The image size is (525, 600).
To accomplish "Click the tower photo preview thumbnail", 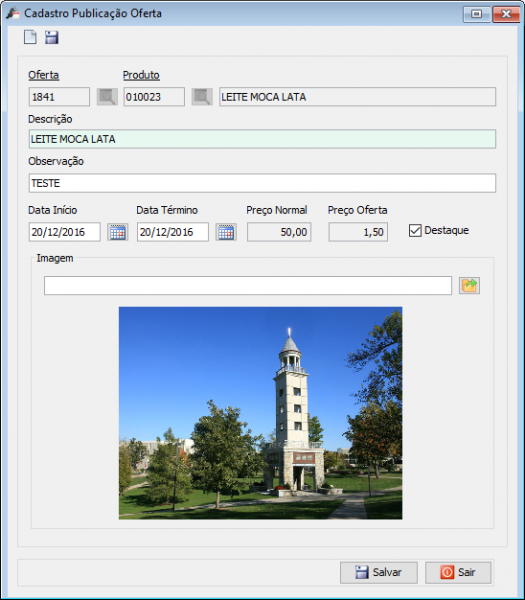I will [x=261, y=413].
